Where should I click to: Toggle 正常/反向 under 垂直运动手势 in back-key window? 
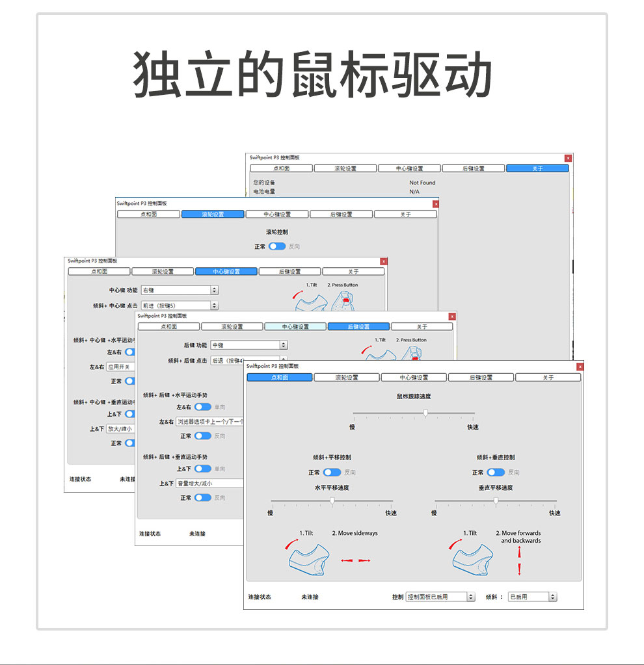202,497
